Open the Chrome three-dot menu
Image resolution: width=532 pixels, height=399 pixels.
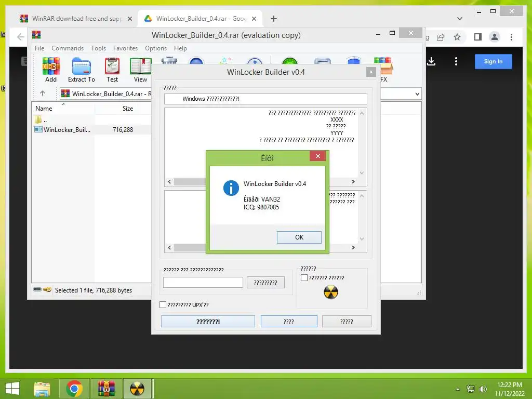click(x=511, y=37)
